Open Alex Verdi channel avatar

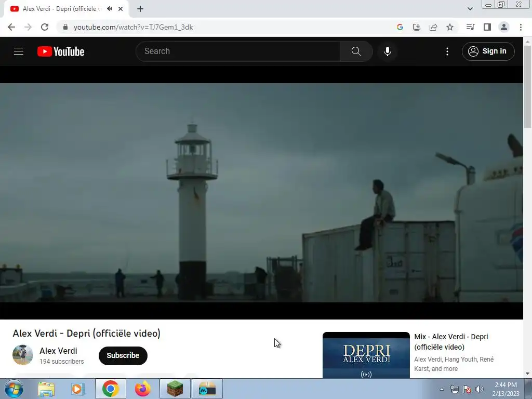tap(23, 355)
